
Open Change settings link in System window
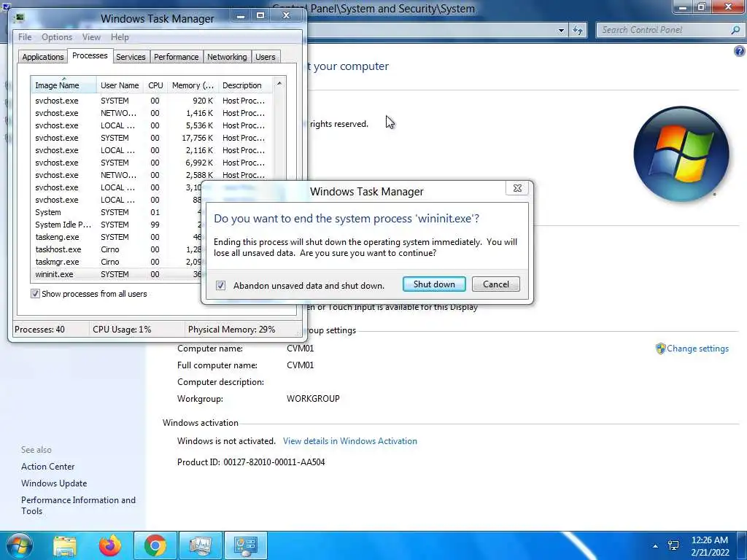pyautogui.click(x=697, y=349)
